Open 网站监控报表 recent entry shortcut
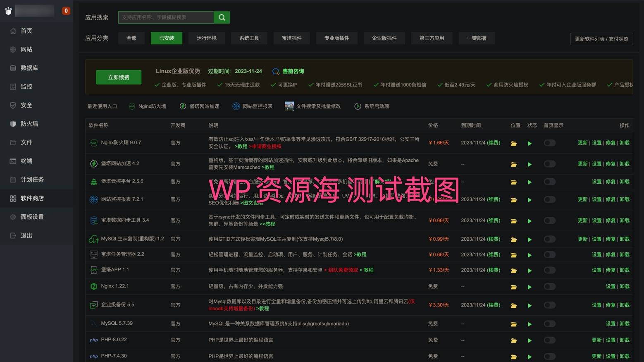Image resolution: width=644 pixels, height=362 pixels. 252,106
